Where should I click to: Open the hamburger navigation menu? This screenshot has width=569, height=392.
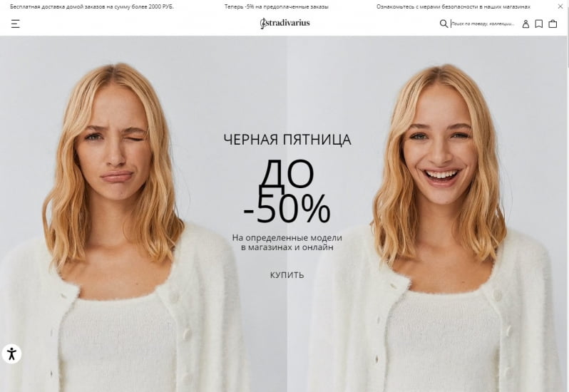click(15, 24)
